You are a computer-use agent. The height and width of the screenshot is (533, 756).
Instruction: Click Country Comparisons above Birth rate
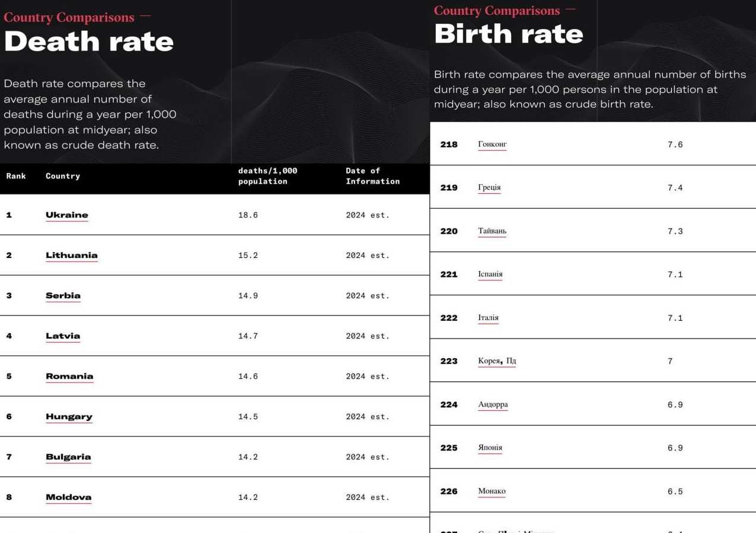pos(496,11)
